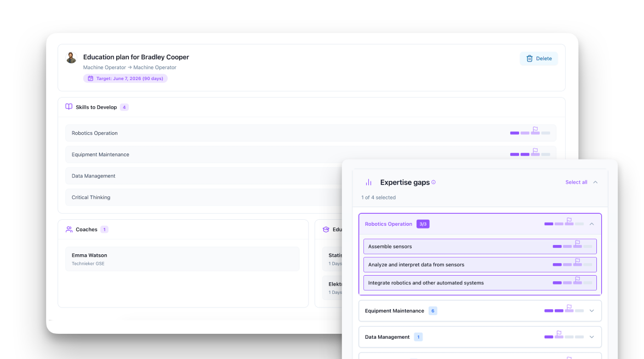This screenshot has width=644, height=359.
Task: Toggle selection of Assemble sensors skill
Action: click(x=466, y=246)
